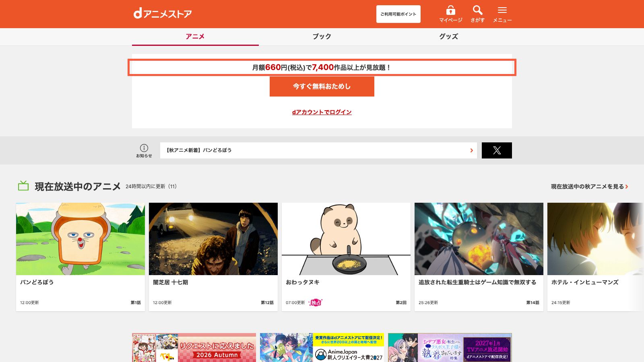Click 25:26更新 on the 追放された転生重騎士 card
Screen dimensions: 644x362
[x=428, y=302]
